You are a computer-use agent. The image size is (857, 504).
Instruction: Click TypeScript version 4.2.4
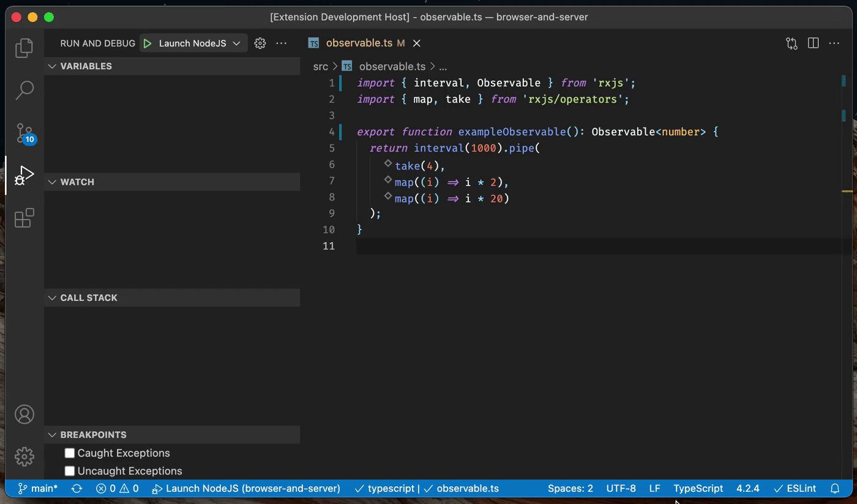[x=748, y=488]
